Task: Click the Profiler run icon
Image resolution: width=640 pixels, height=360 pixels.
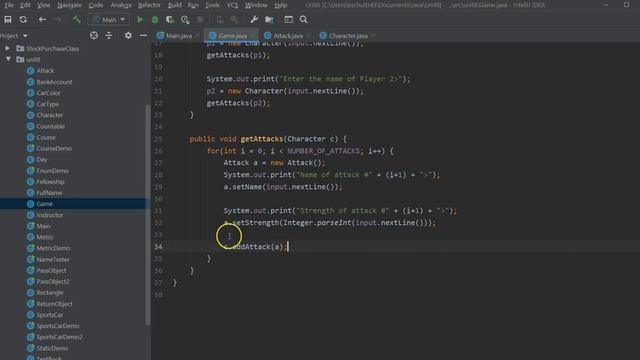Action: (185, 20)
